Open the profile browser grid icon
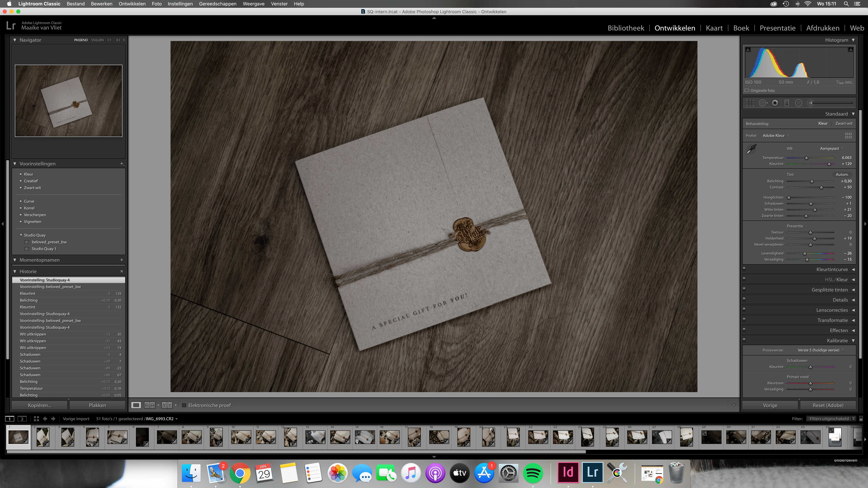The width and height of the screenshot is (868, 488). pos(848,136)
